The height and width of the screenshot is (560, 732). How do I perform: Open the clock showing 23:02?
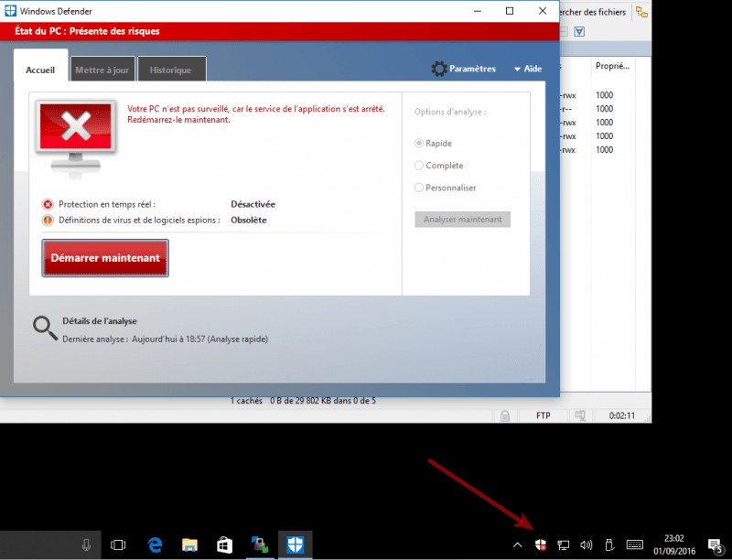674,544
